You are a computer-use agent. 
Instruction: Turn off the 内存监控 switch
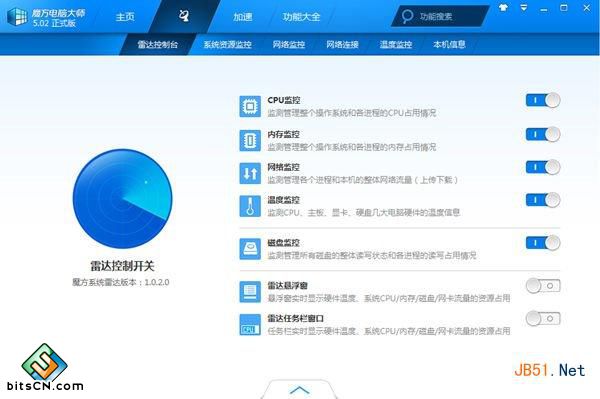pos(543,134)
